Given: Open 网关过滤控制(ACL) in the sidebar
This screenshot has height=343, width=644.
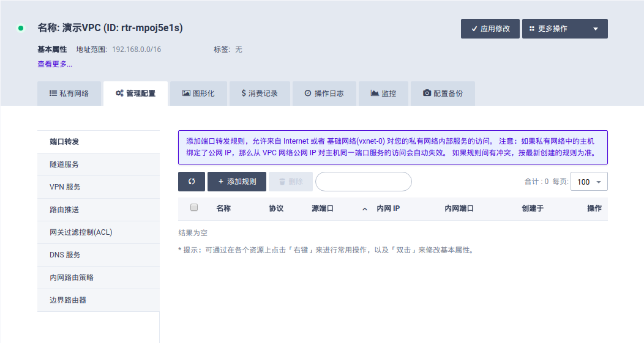Looking at the screenshot, I should (99, 232).
